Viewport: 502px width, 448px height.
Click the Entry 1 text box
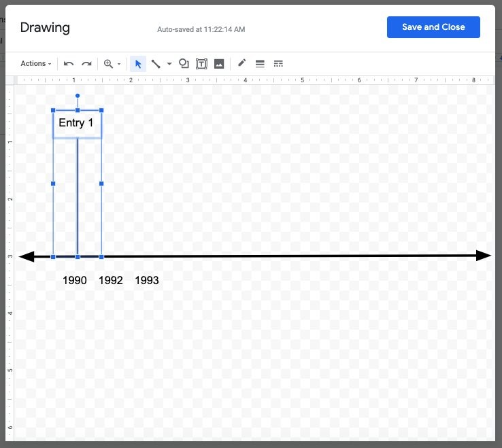point(77,124)
